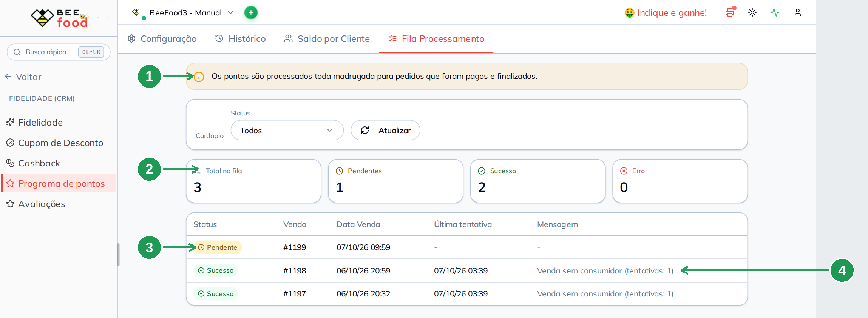Click the info icon in the yellow notice
This screenshot has width=868, height=318.
click(x=199, y=77)
